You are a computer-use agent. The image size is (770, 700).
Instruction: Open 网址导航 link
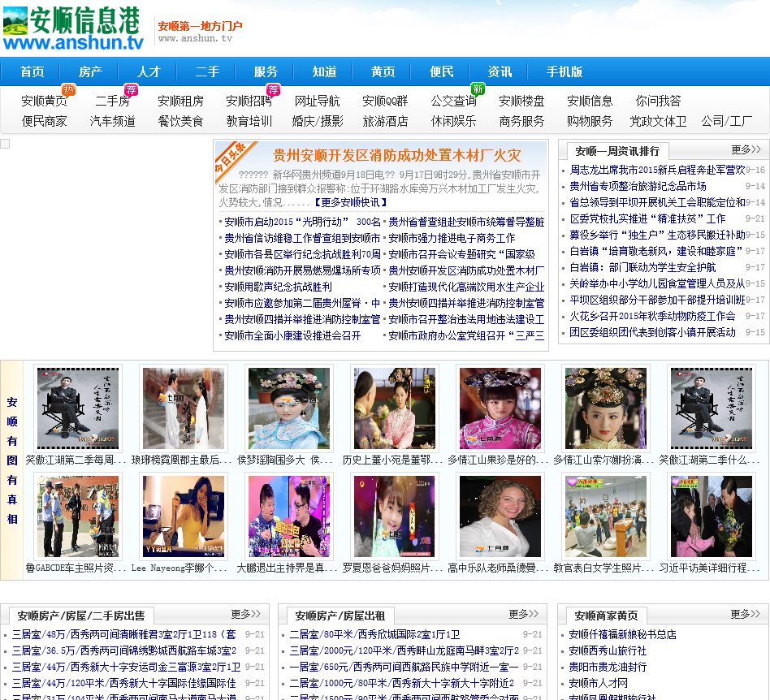tap(318, 102)
